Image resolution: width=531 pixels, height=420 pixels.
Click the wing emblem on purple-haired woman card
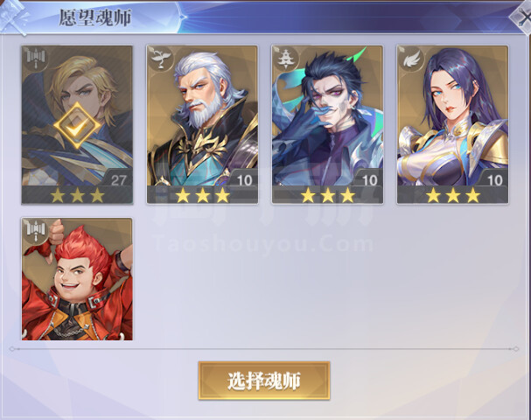tap(411, 59)
